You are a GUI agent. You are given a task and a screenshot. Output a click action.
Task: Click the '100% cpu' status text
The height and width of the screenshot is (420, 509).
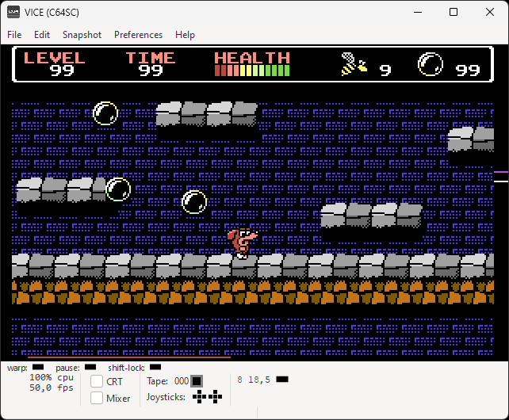(52, 377)
